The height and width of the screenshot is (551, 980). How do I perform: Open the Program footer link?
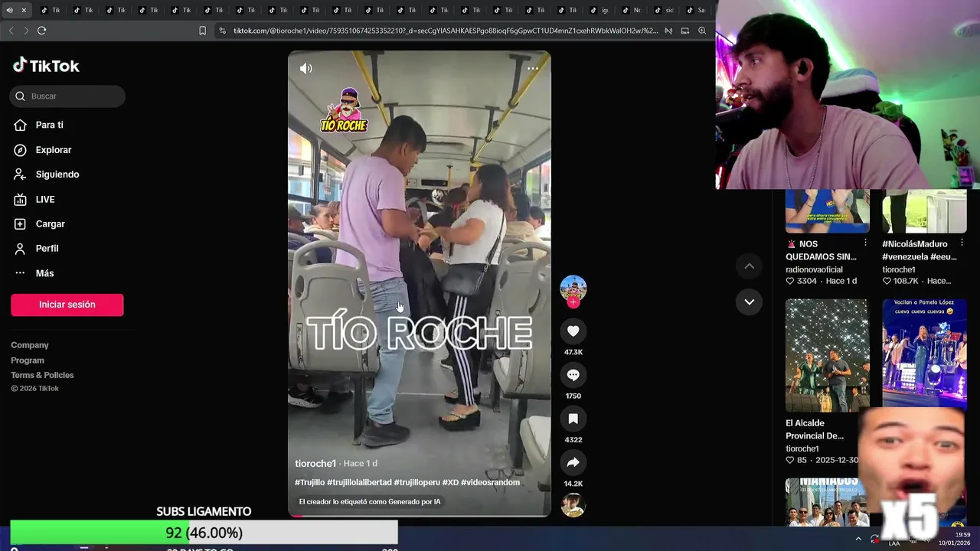(28, 360)
